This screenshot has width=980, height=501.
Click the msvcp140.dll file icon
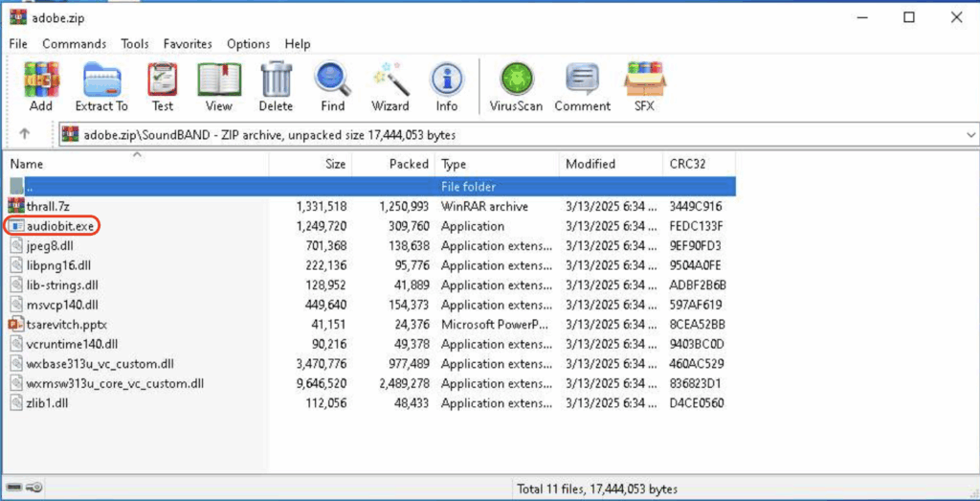coord(16,306)
